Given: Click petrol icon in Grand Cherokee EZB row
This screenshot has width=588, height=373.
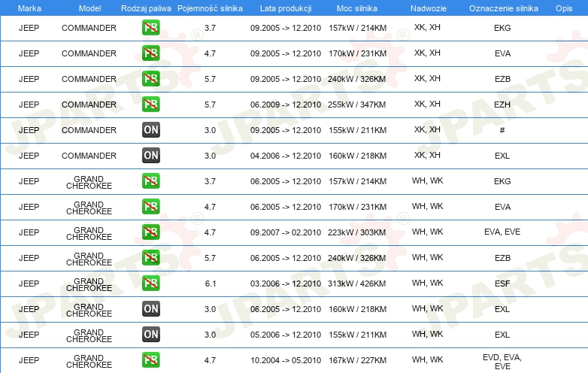Looking at the screenshot, I should click(x=150, y=257).
